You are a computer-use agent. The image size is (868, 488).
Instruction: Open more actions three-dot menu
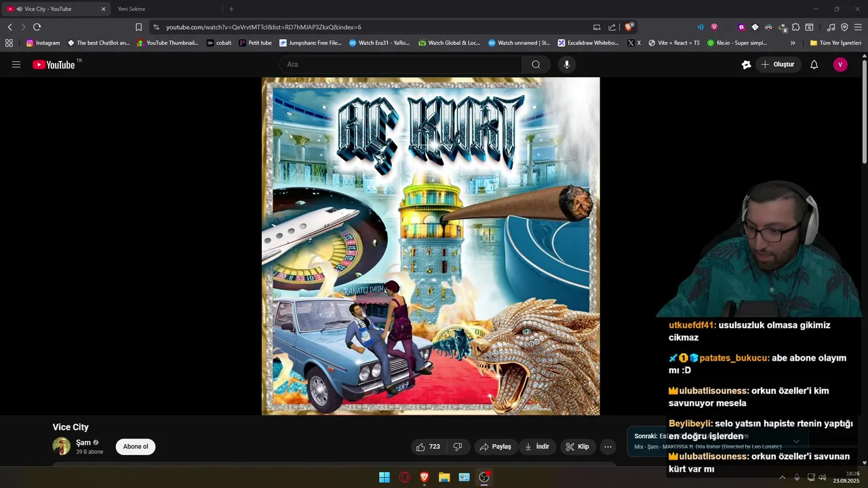coord(608,447)
